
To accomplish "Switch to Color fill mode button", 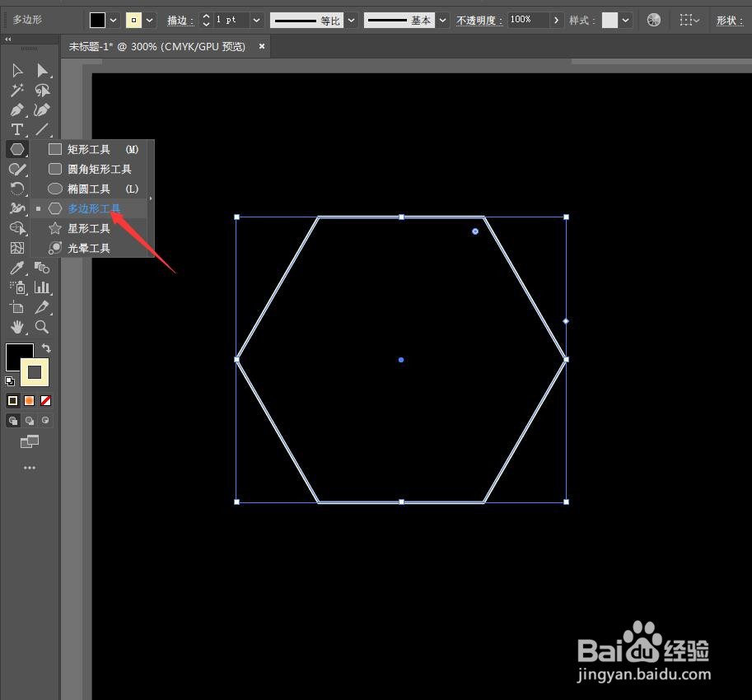I will (13, 400).
